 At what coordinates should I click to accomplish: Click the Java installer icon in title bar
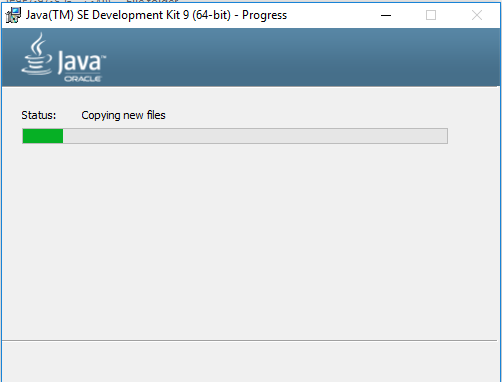(x=13, y=15)
